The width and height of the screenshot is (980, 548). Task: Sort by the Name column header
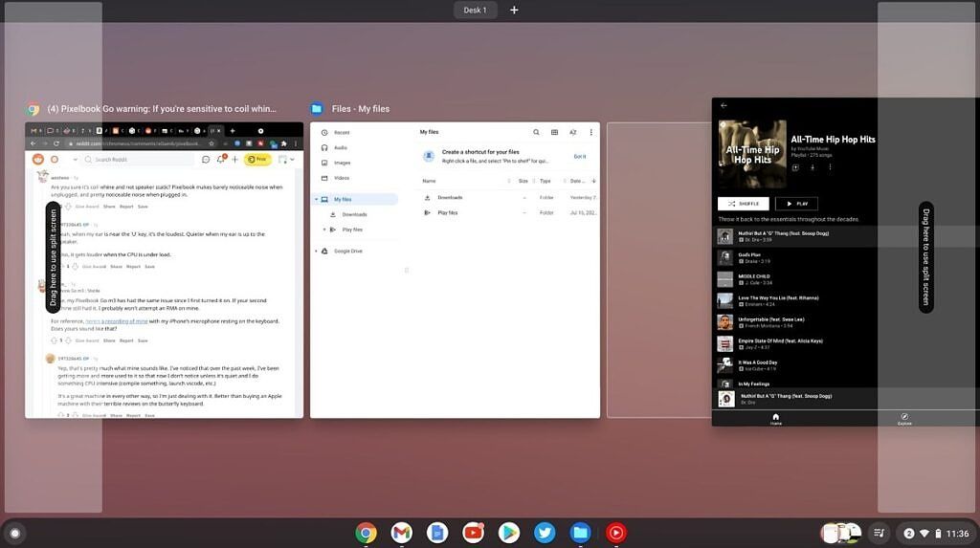[430, 181]
